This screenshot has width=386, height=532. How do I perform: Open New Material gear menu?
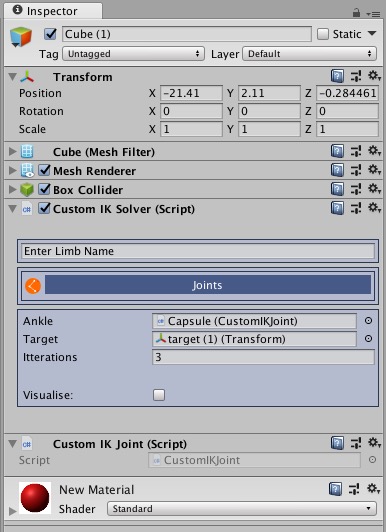[373, 489]
